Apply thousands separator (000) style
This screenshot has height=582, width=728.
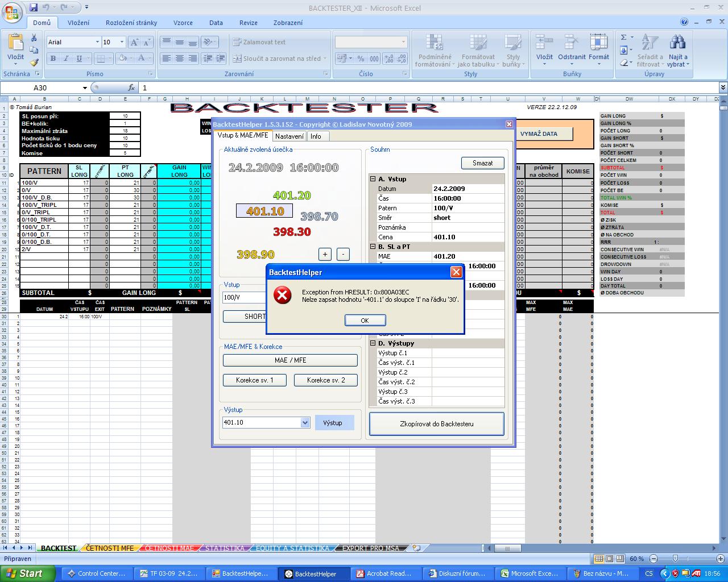pos(374,58)
